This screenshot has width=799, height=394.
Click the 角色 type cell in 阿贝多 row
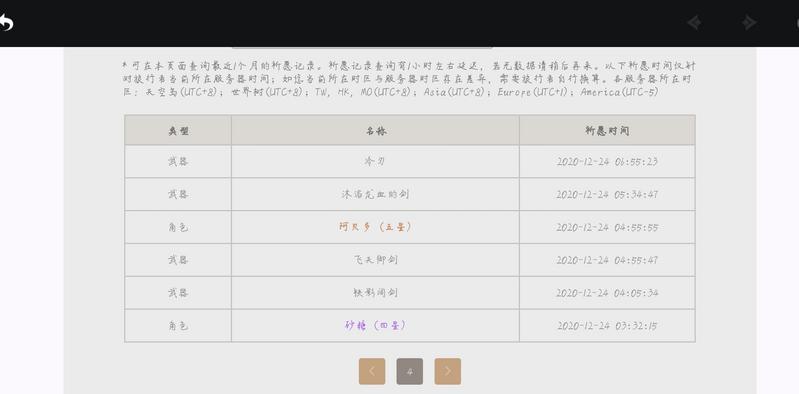[x=178, y=227]
